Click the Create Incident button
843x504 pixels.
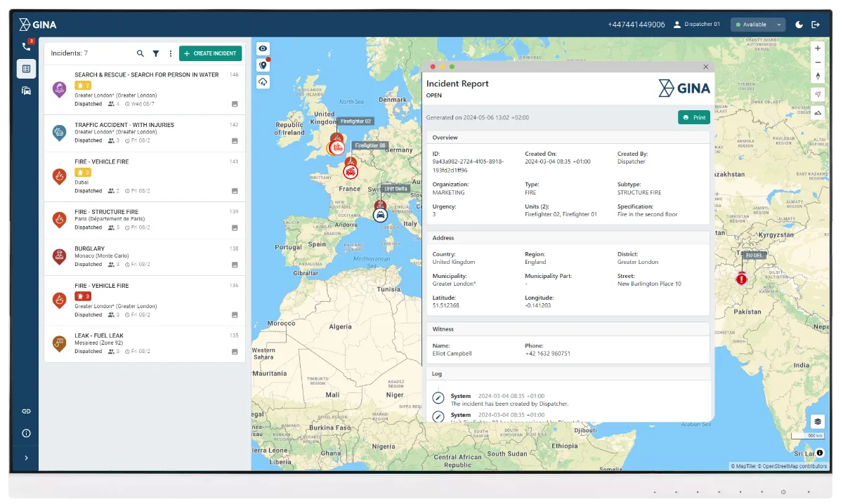click(x=210, y=53)
